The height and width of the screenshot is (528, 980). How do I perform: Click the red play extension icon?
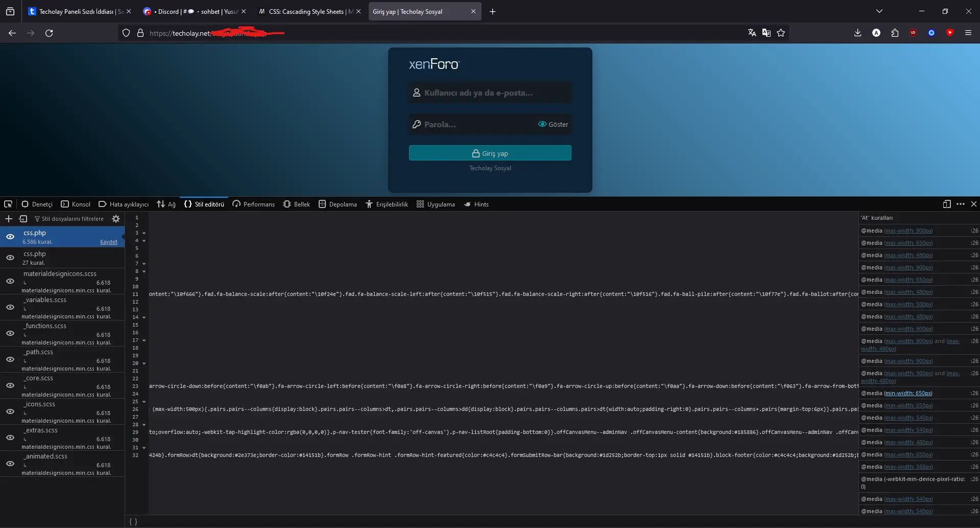950,33
